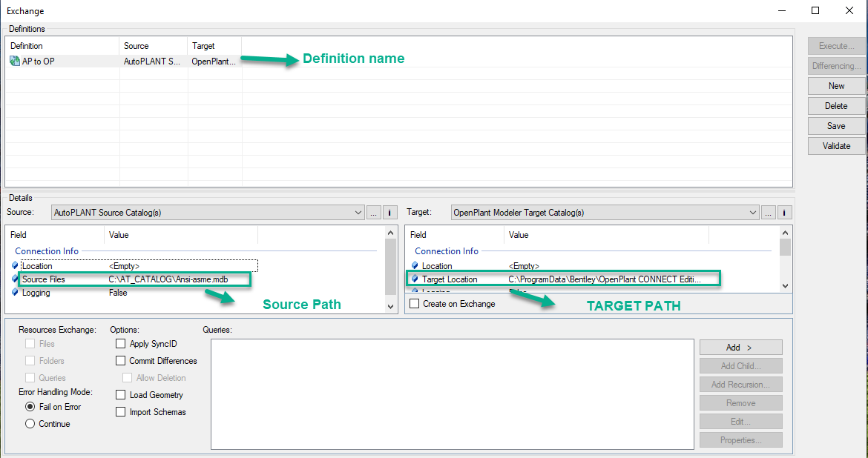The width and height of the screenshot is (868, 458).
Task: Maximize the Exchange window
Action: pyautogui.click(x=815, y=10)
